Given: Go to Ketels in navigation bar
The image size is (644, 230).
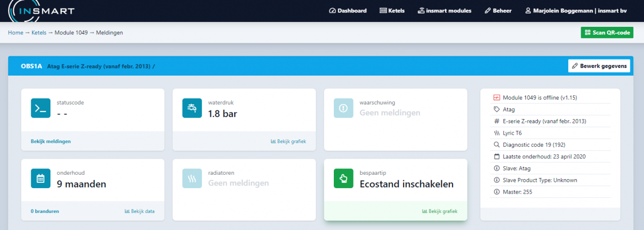Looking at the screenshot, I should click(392, 11).
